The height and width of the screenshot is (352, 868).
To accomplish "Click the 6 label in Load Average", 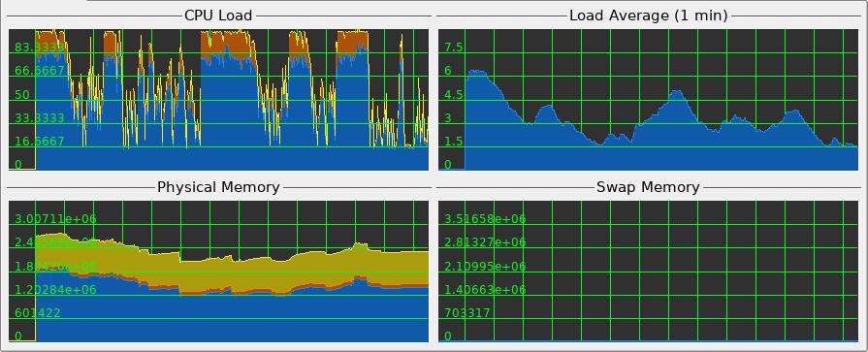I will pos(448,71).
